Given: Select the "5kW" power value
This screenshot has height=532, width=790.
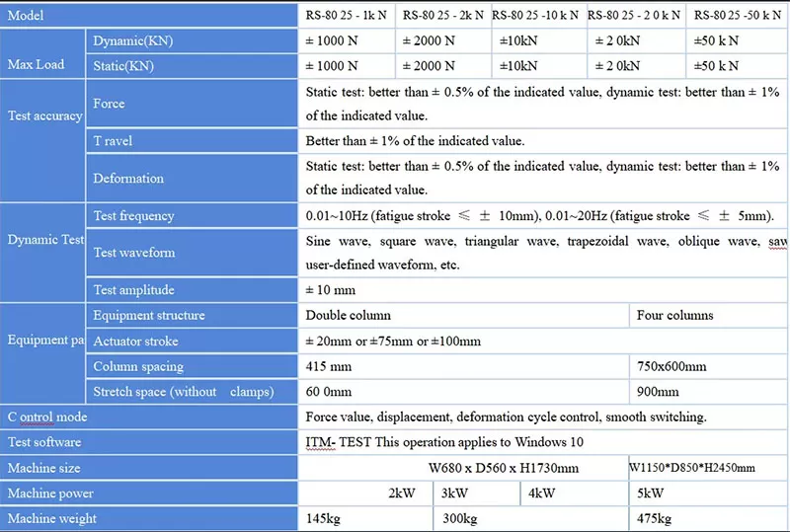Looking at the screenshot, I should (651, 494).
